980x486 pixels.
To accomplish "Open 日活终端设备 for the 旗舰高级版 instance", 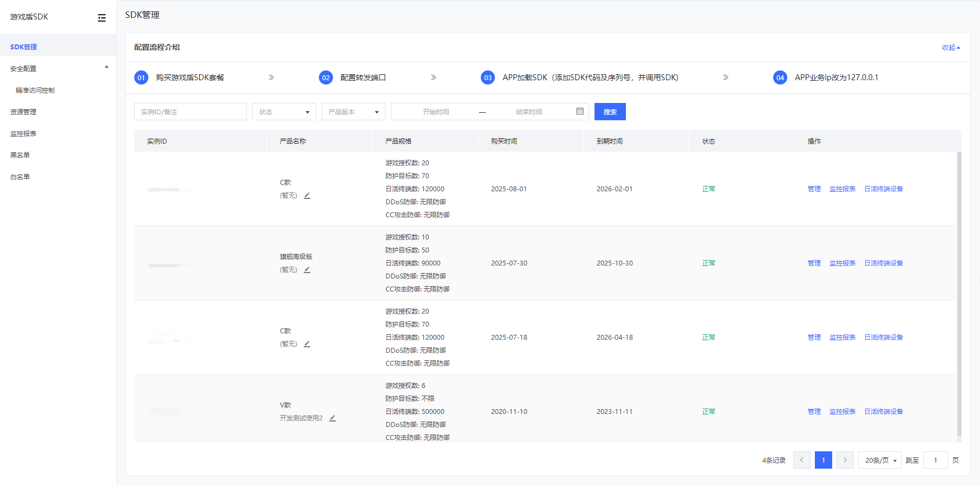I will coord(883,263).
